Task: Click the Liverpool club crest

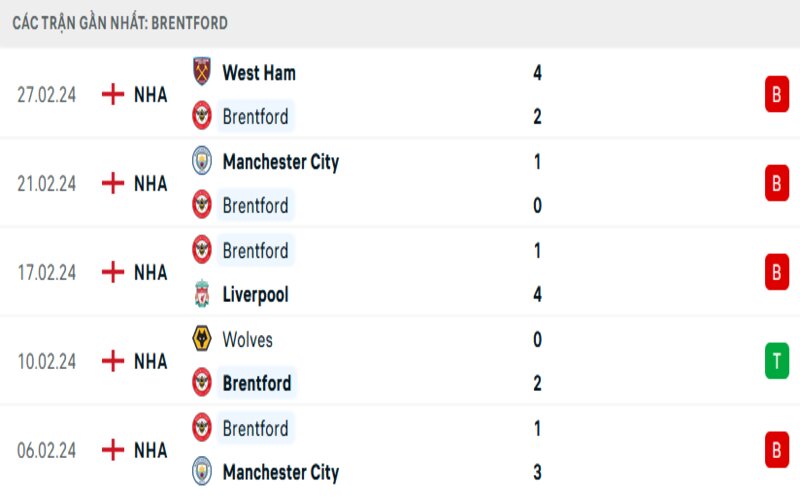Action: tap(202, 294)
